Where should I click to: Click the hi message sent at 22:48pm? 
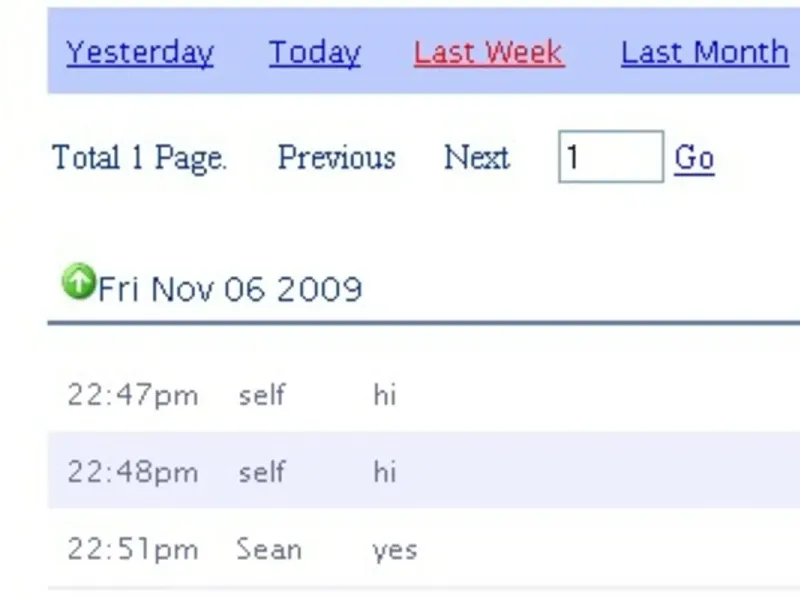pyautogui.click(x=385, y=472)
